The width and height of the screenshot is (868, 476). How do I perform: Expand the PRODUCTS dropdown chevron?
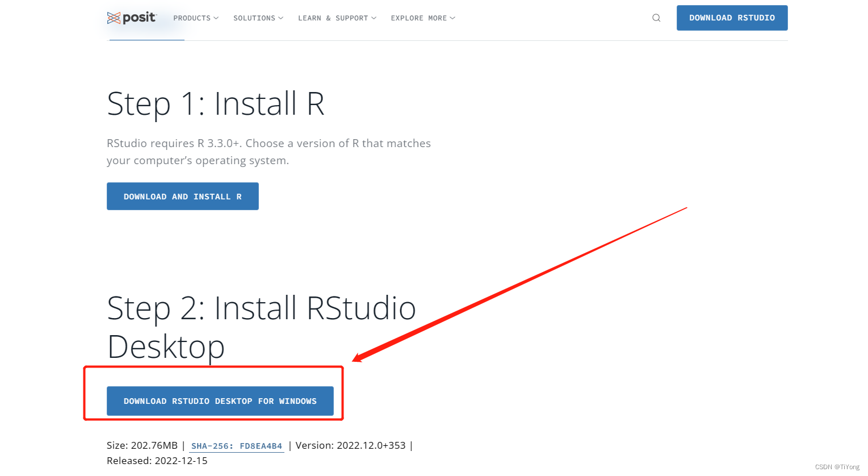[x=217, y=18]
